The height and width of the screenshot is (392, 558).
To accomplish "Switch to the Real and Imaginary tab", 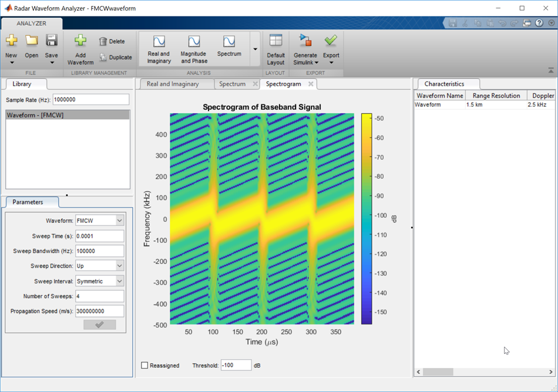I will (173, 84).
